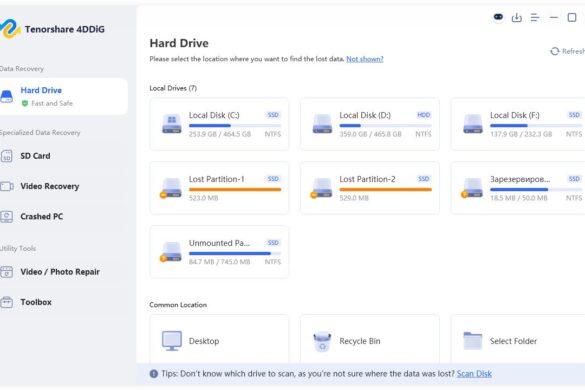This screenshot has width=585, height=390.
Task: Select Unmounted Pa... partition drive icon
Action: pyautogui.click(x=171, y=252)
